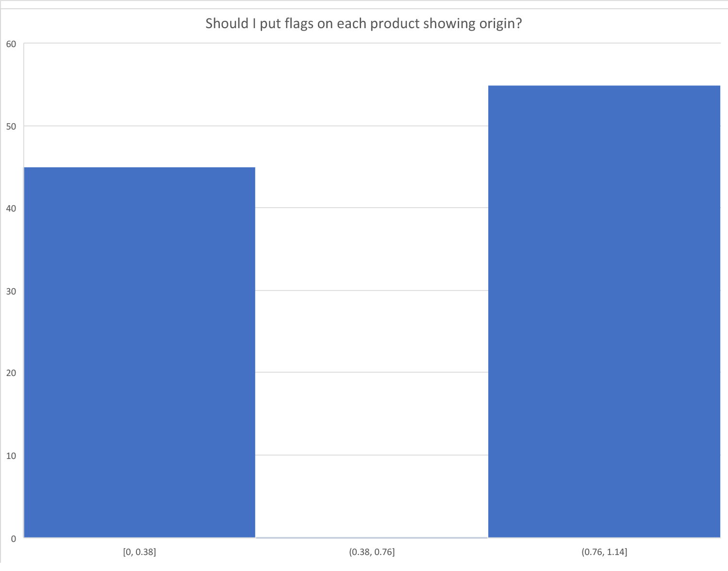Click the 50 gridline above the left bar
728x571 pixels.
139,126
